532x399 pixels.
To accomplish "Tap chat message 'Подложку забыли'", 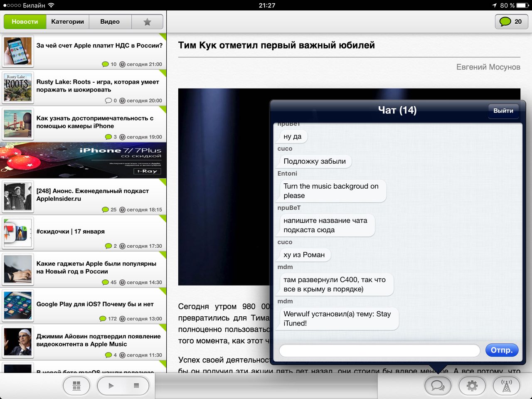I will tap(315, 161).
